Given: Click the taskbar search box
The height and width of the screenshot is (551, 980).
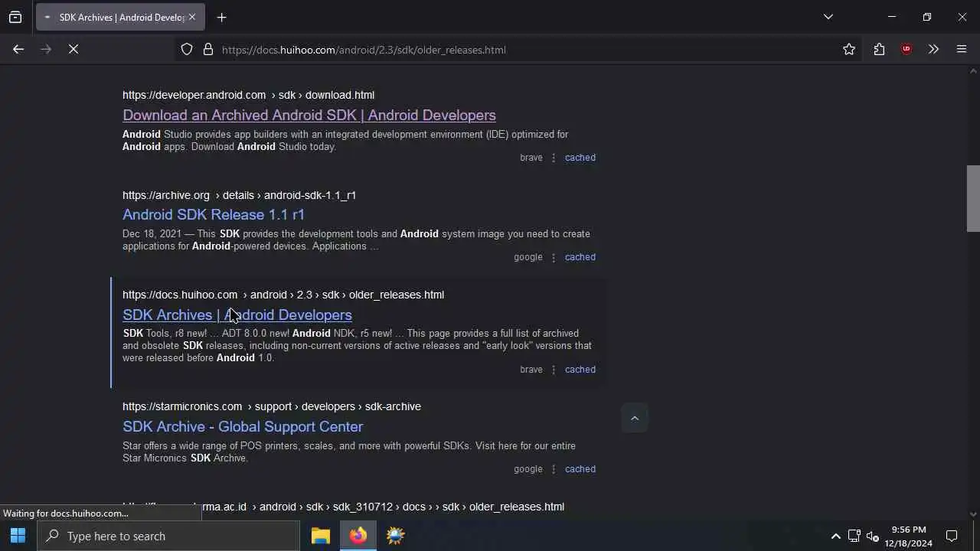Looking at the screenshot, I should pyautogui.click(x=168, y=536).
